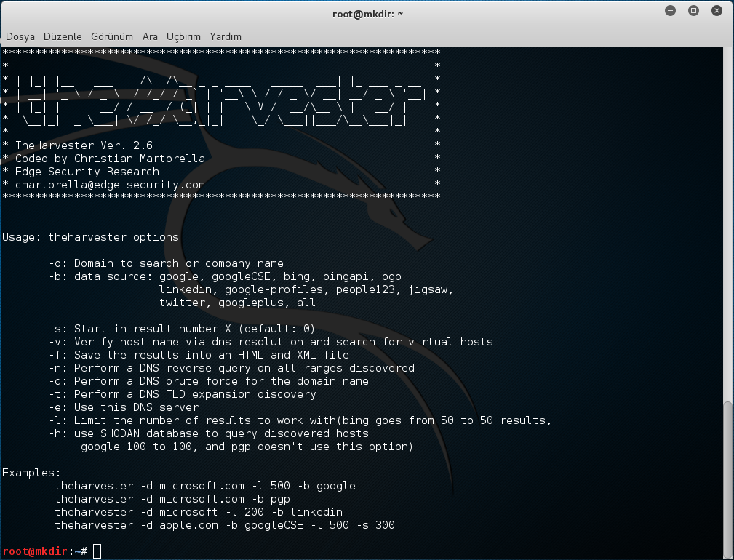Click the empty scrollbar track above the thumb

(x=728, y=218)
